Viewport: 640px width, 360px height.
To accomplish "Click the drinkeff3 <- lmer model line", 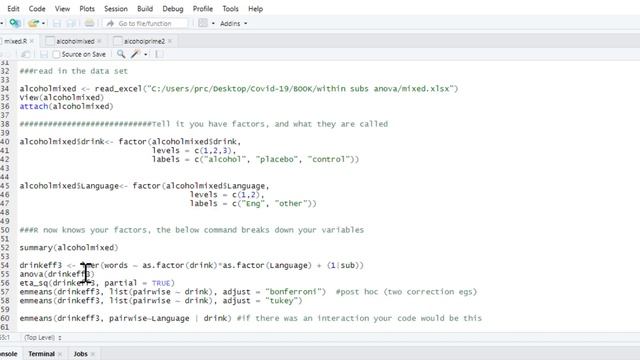I will 191,265.
